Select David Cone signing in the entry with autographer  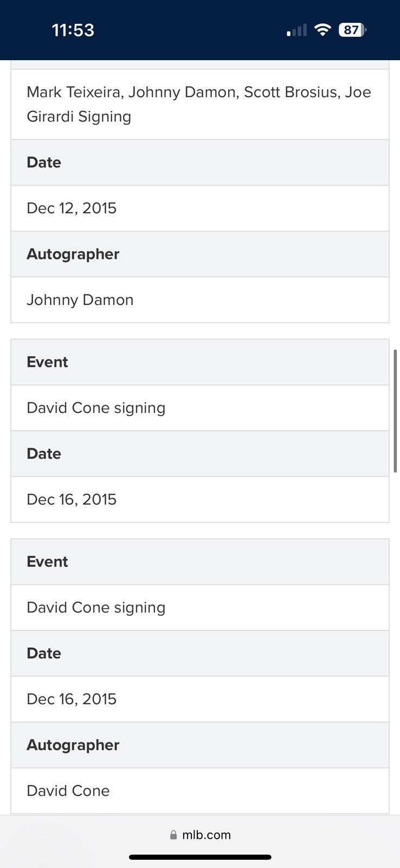coord(96,608)
